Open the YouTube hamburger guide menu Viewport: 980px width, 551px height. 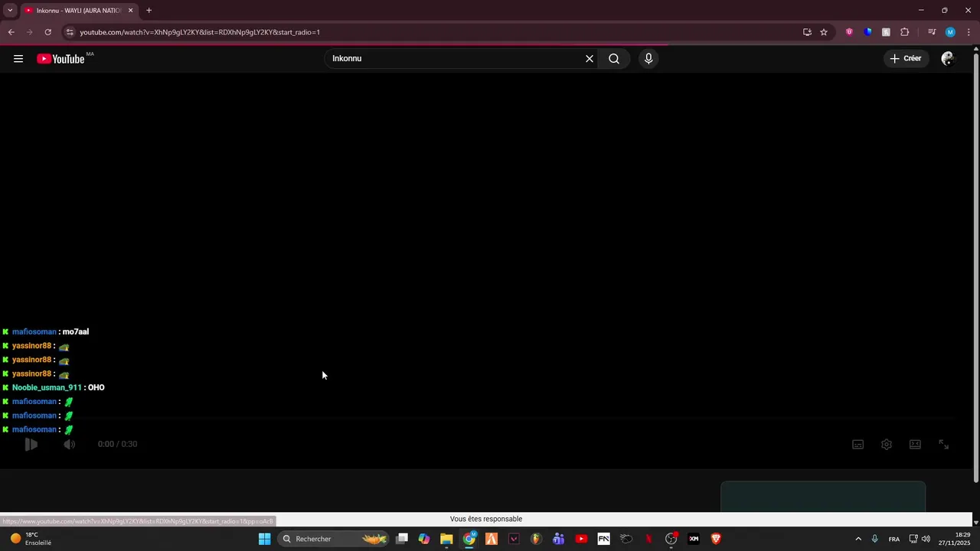(18, 59)
